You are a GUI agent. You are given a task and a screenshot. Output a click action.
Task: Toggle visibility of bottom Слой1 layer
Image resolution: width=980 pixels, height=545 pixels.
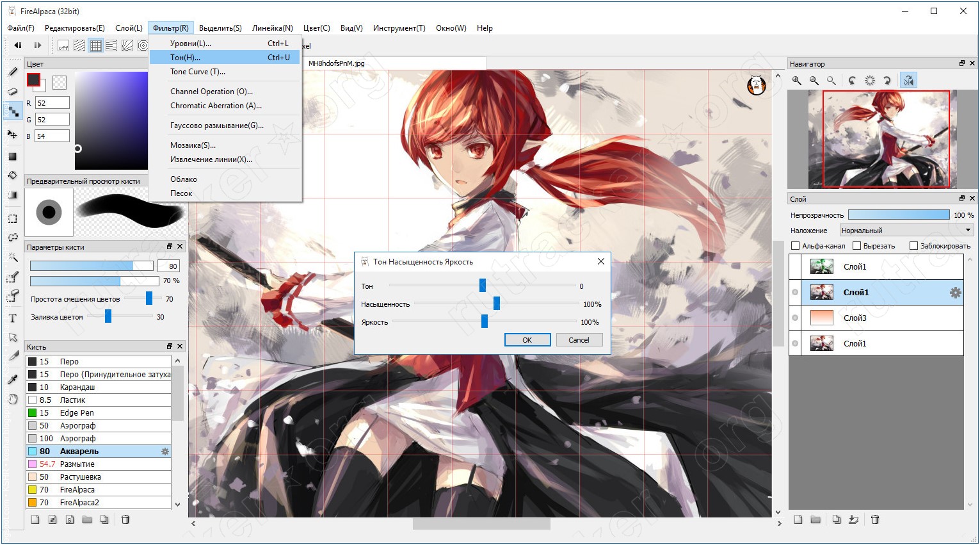pyautogui.click(x=795, y=344)
